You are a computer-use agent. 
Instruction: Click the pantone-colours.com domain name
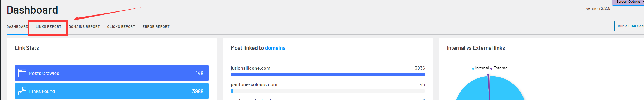[x=254, y=84]
